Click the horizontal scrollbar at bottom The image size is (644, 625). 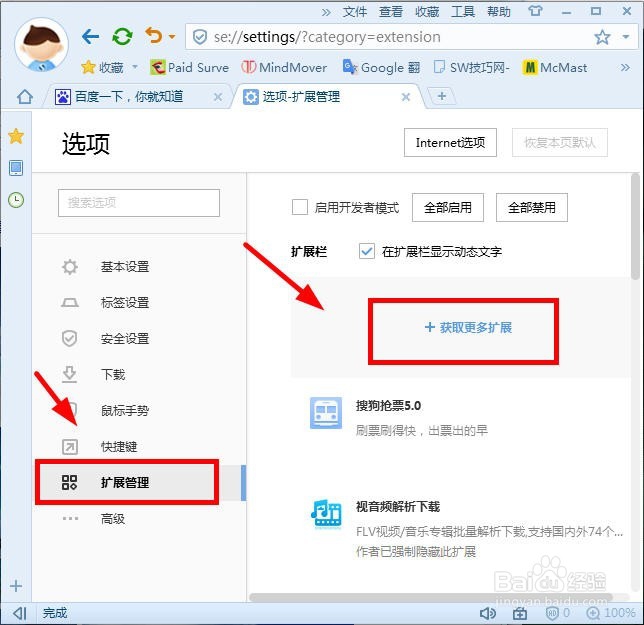click(429, 597)
